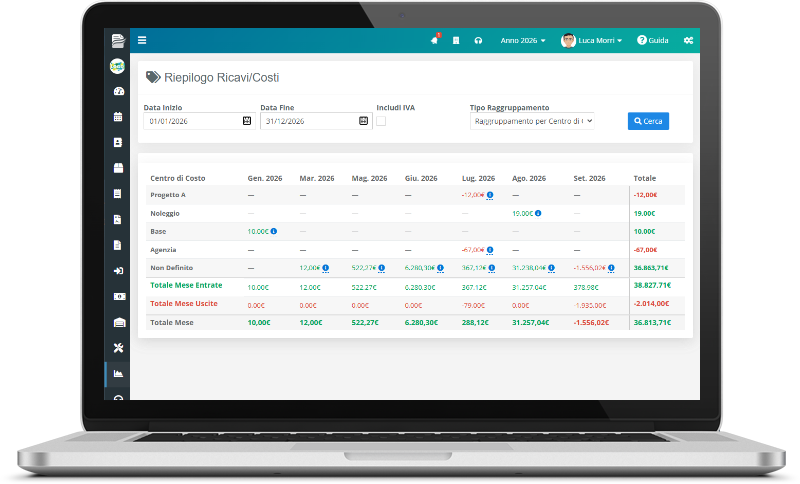Toggle the Includi IVA checkbox
This screenshot has height=484, width=800.
tap(381, 121)
